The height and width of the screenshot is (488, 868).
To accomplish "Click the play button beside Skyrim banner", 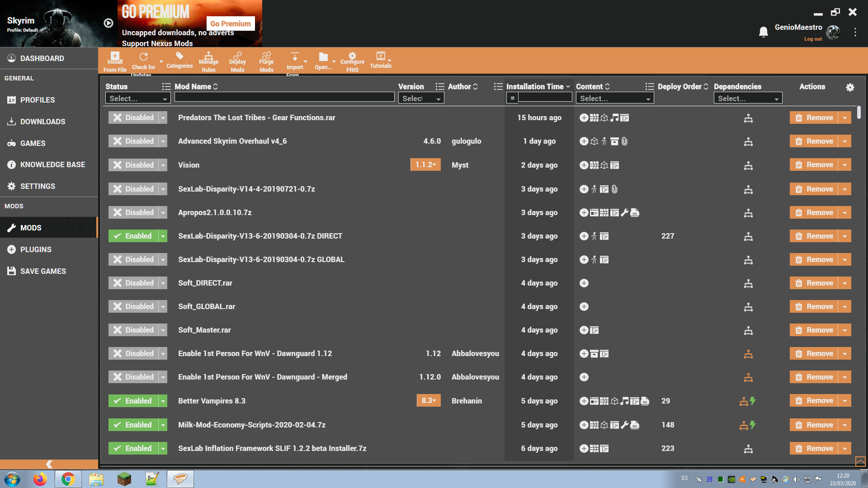I will (x=108, y=23).
